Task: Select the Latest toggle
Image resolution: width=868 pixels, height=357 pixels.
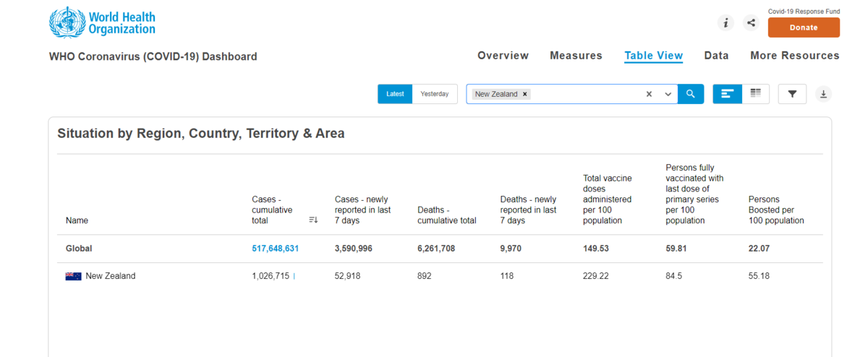Action: (x=395, y=94)
